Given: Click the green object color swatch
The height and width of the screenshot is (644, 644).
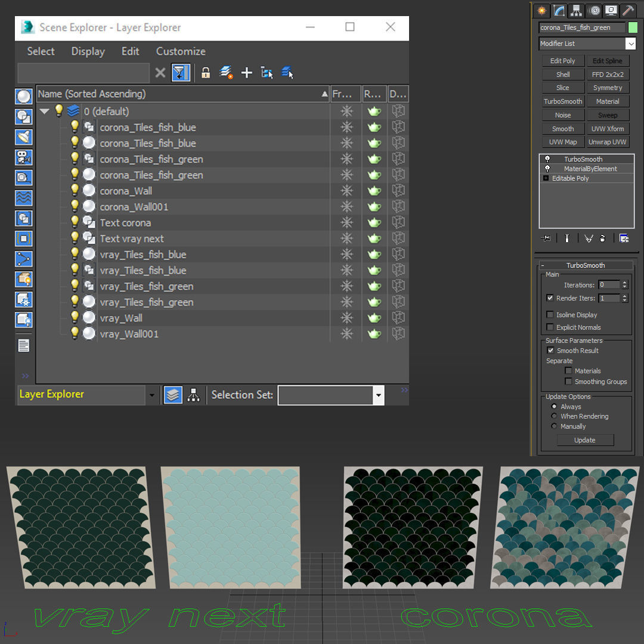Looking at the screenshot, I should (633, 27).
